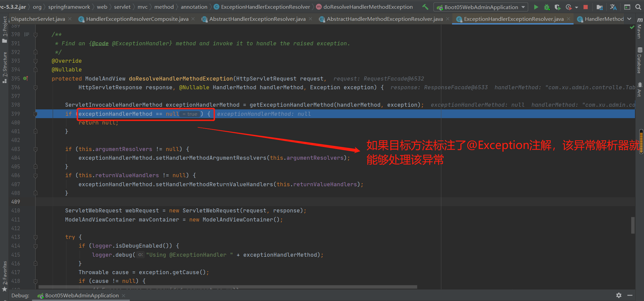Click the Translate icon

tap(613, 7)
